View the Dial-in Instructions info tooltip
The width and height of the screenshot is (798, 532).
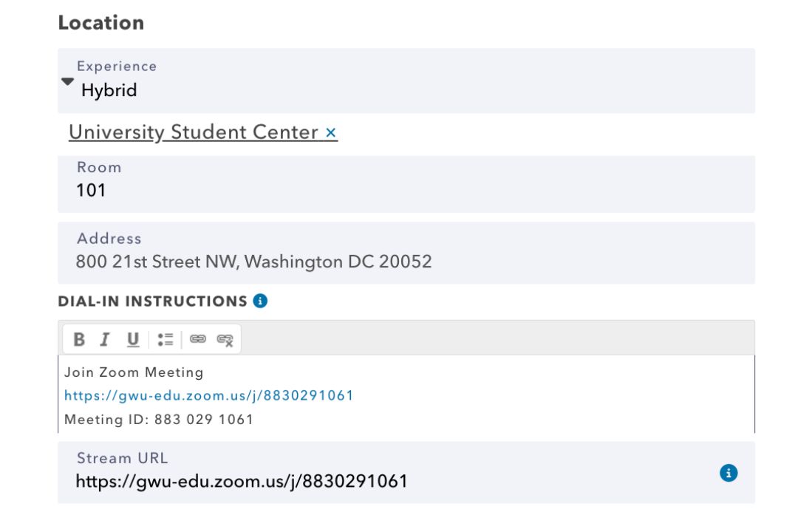point(259,300)
